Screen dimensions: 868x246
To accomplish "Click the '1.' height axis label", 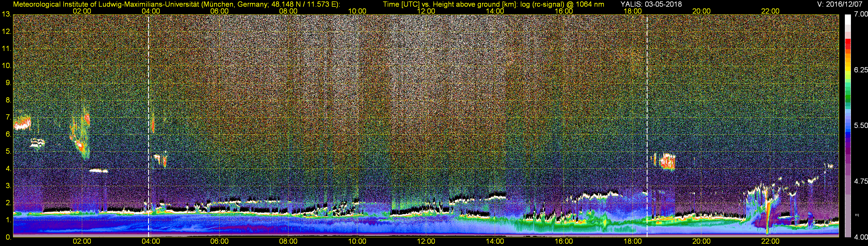I will click(x=9, y=220).
